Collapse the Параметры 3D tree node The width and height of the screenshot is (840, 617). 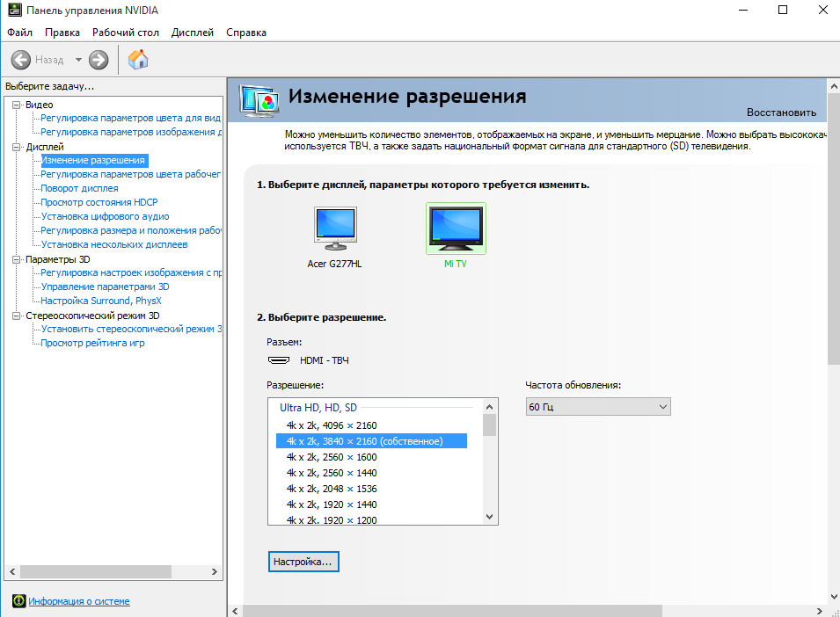pyautogui.click(x=16, y=259)
